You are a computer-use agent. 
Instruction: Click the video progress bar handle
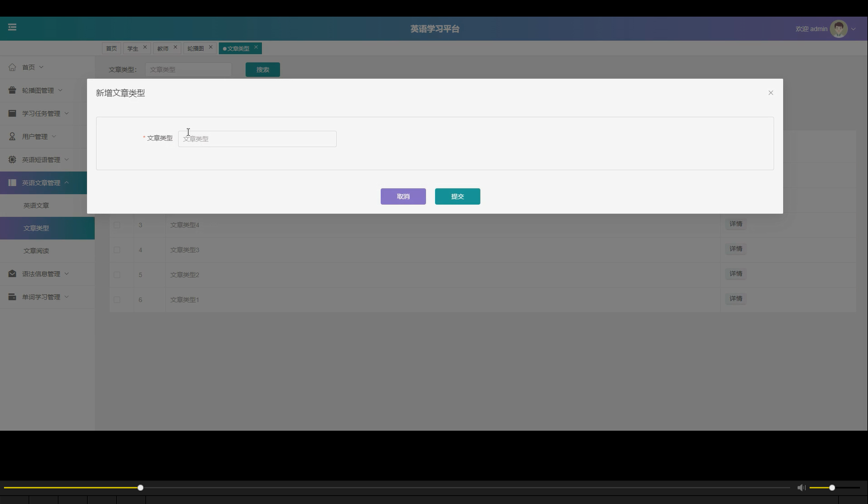[x=140, y=487]
